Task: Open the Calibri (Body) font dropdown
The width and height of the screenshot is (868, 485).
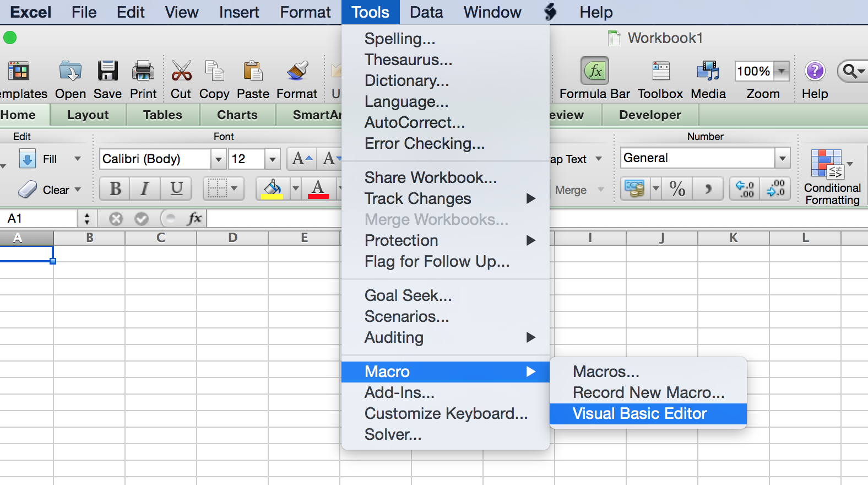Action: point(219,159)
